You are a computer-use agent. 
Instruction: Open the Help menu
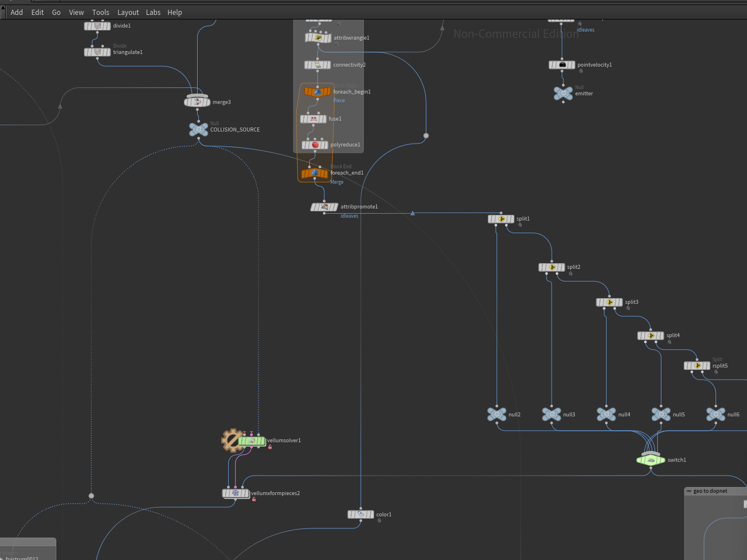[175, 12]
